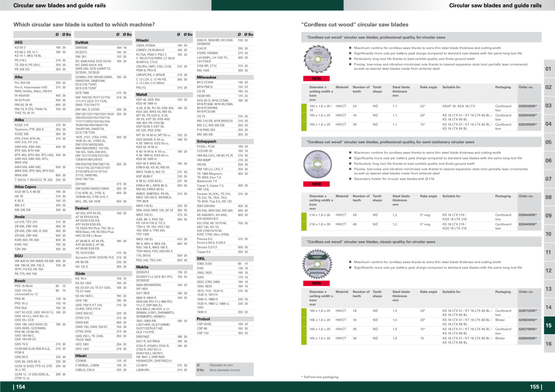This screenshot has height=392, width=555.
Task: Click page number 155
Action: click(535, 387)
